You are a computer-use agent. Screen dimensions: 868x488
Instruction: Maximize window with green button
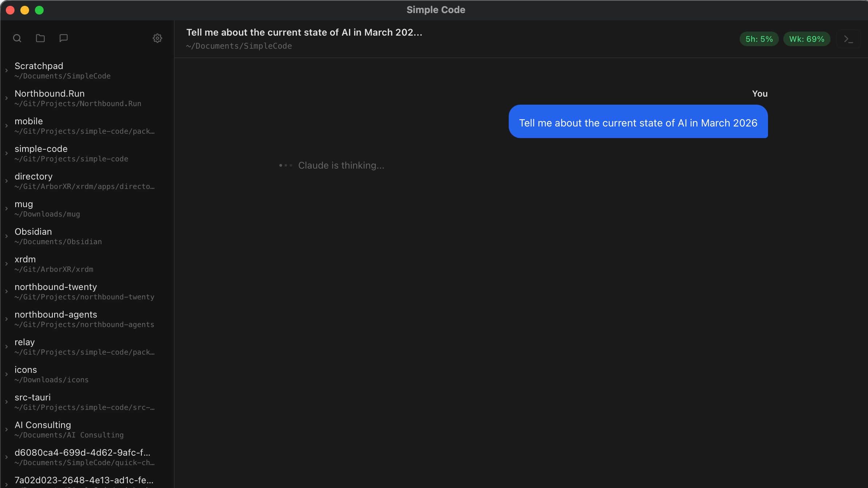coord(39,10)
